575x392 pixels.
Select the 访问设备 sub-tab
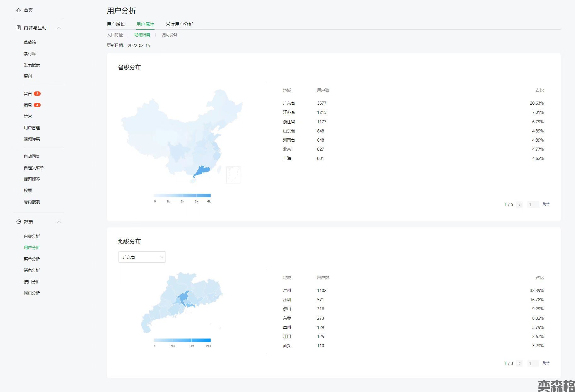coord(169,35)
